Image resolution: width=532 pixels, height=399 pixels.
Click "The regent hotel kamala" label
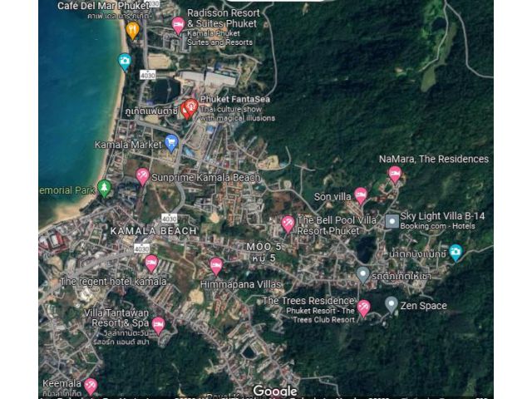click(113, 282)
